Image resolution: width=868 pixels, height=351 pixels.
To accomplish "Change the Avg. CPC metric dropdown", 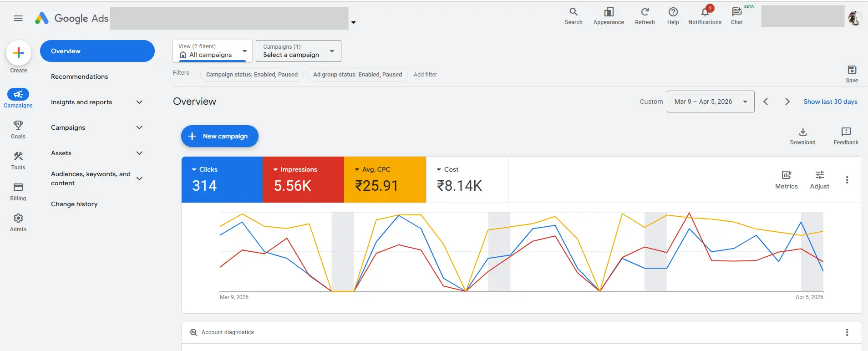I will tap(372, 169).
